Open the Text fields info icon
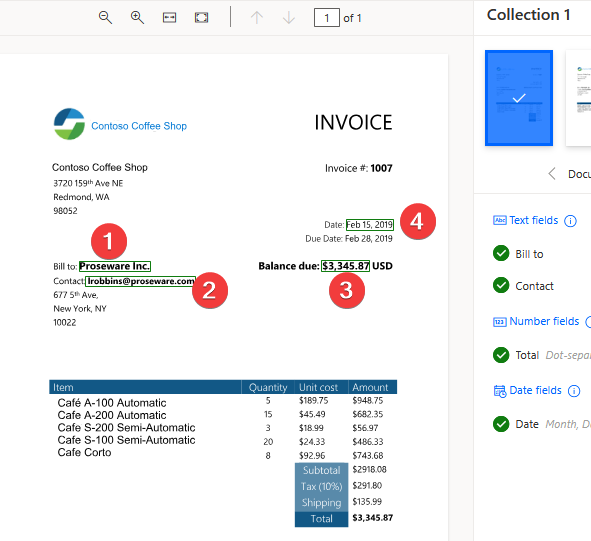The width and height of the screenshot is (591, 541). (x=570, y=221)
